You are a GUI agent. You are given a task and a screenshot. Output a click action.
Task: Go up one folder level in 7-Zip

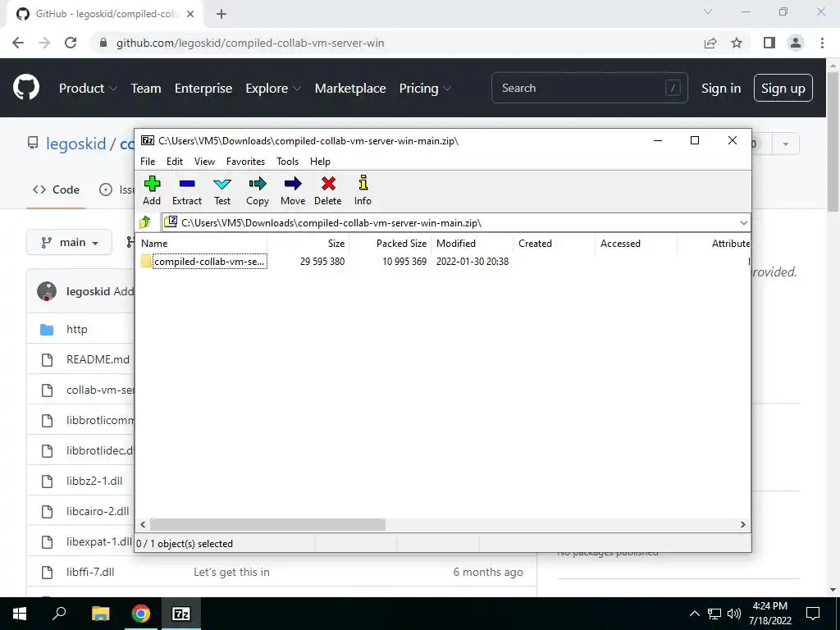[x=144, y=222]
